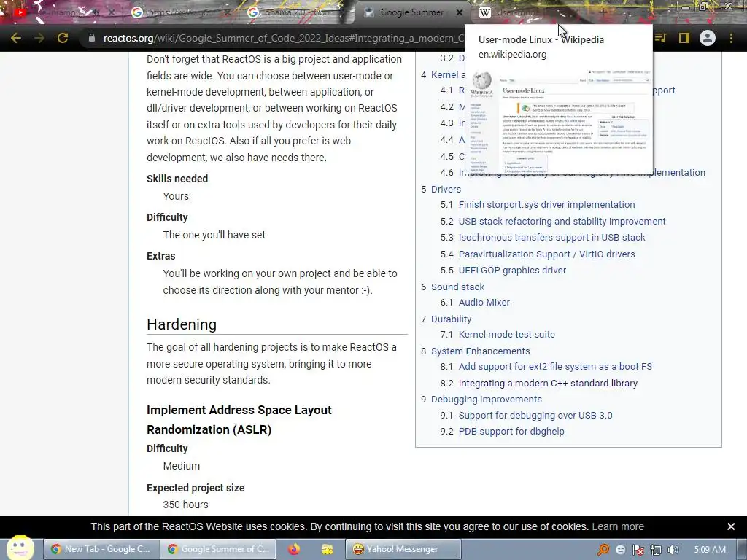
Task: Open PDB support for dbghelp link
Action: point(511,432)
